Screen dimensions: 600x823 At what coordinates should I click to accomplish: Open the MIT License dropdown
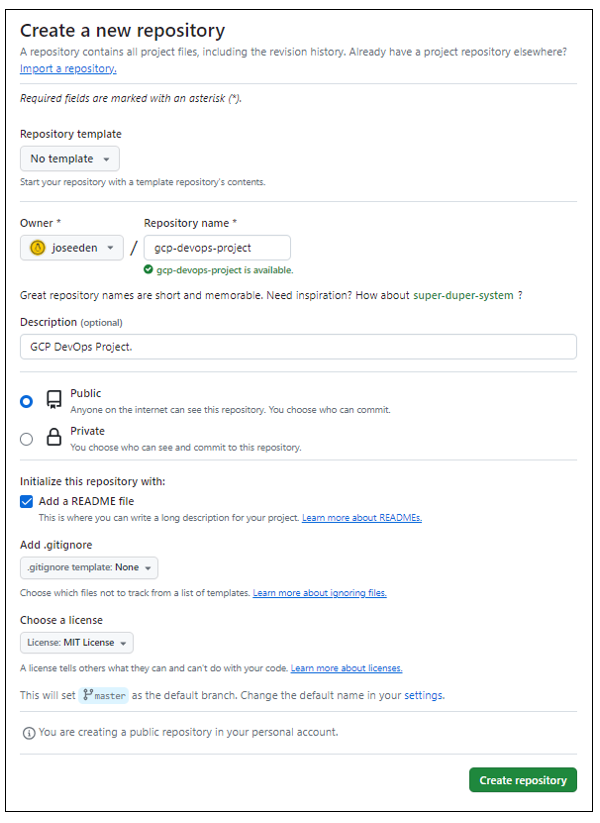click(x=77, y=643)
